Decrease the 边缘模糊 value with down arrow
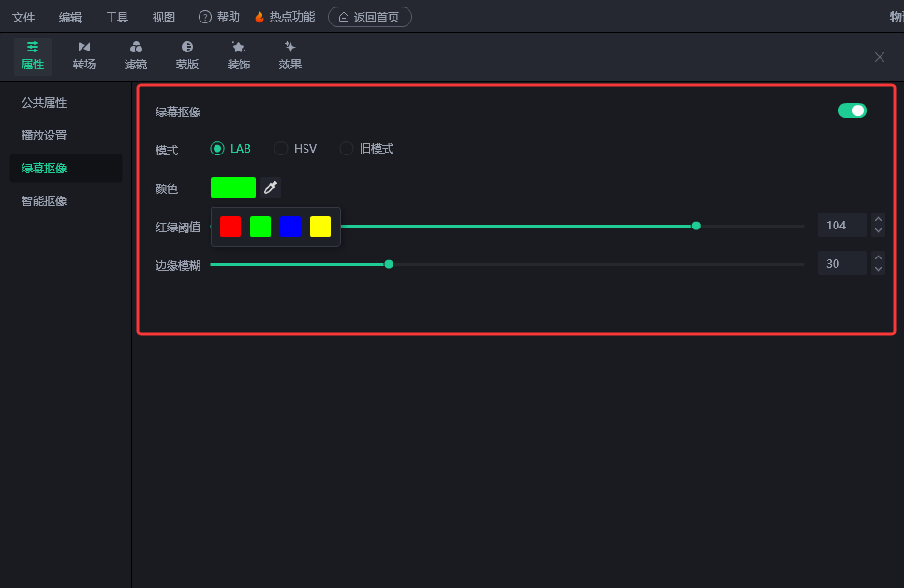This screenshot has height=588, width=904. pyautogui.click(x=878, y=270)
